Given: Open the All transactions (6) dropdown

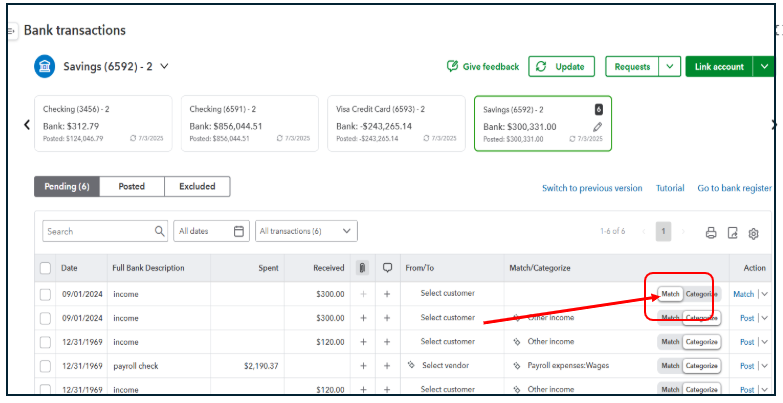Looking at the screenshot, I should pos(306,231).
